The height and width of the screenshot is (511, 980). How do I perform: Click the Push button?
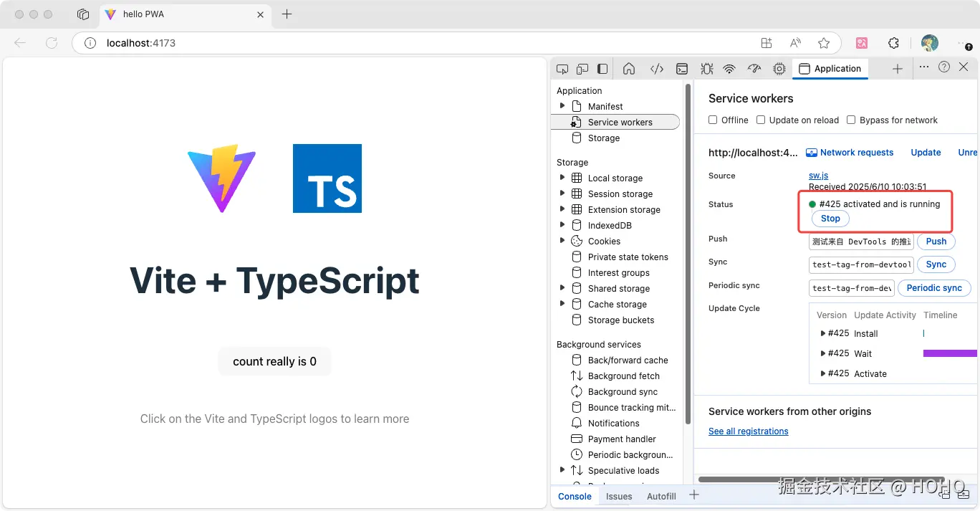click(x=936, y=242)
